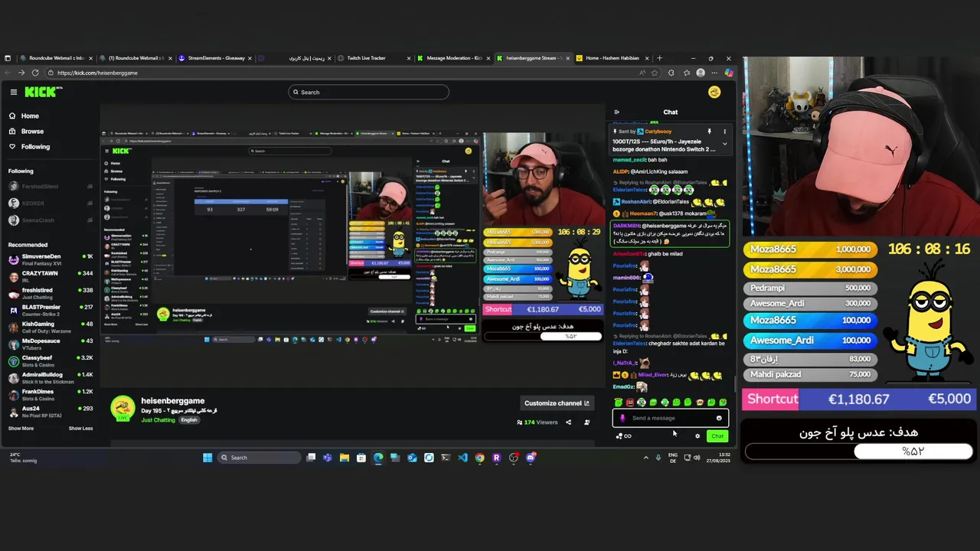The width and height of the screenshot is (980, 551).
Task: Open the browser extensions icon
Action: (x=671, y=73)
